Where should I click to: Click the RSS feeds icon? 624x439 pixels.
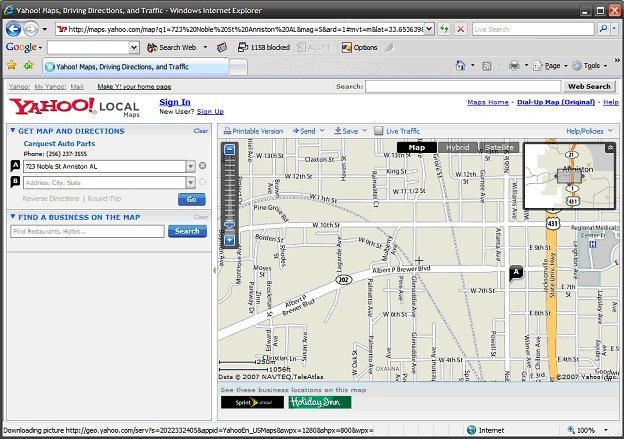(x=486, y=66)
